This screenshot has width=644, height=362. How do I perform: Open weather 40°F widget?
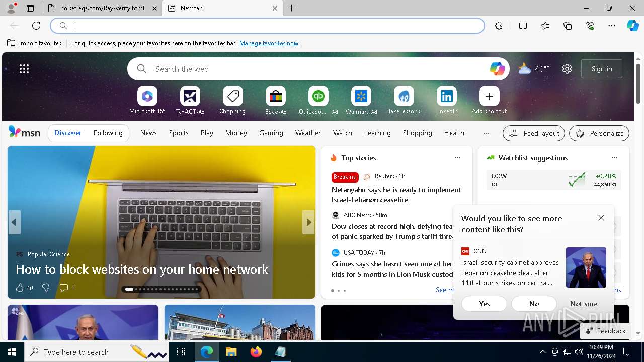click(x=534, y=69)
